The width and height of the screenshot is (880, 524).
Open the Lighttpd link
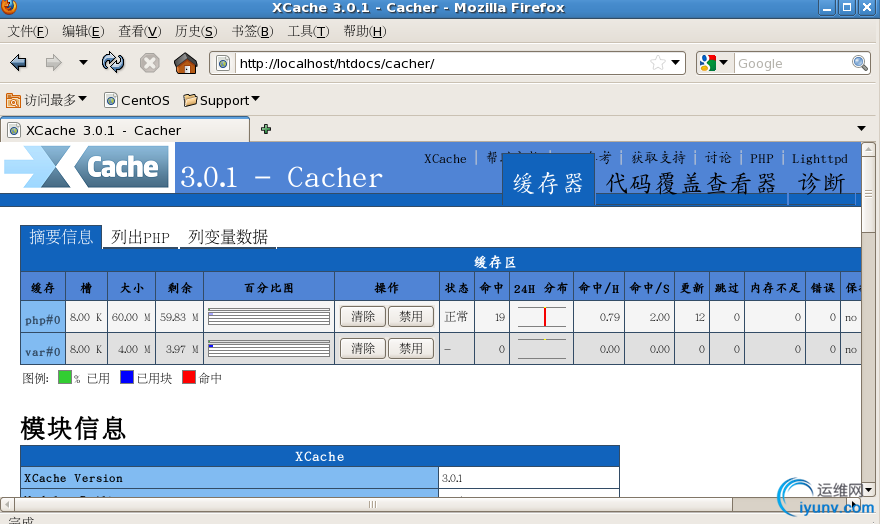pos(819,159)
